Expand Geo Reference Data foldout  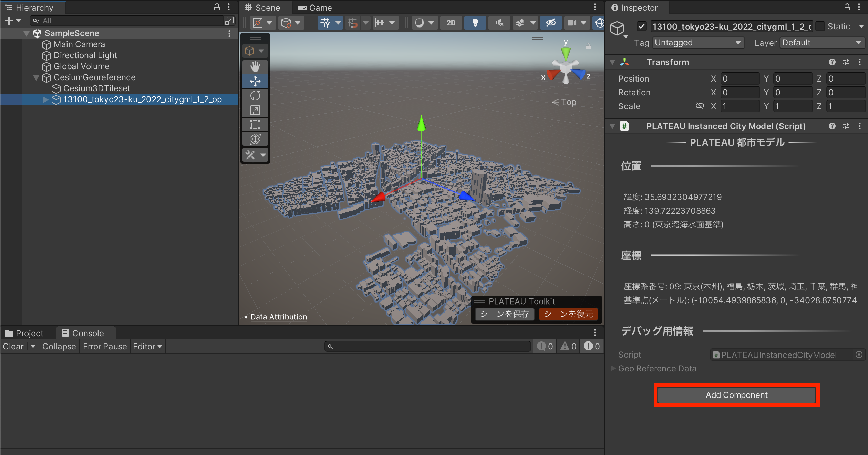pyautogui.click(x=613, y=368)
